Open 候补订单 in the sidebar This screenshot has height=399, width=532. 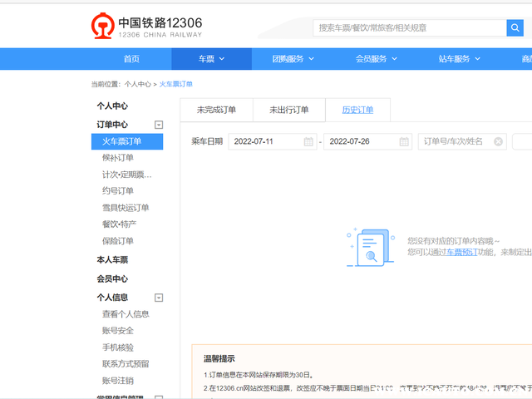tap(118, 158)
